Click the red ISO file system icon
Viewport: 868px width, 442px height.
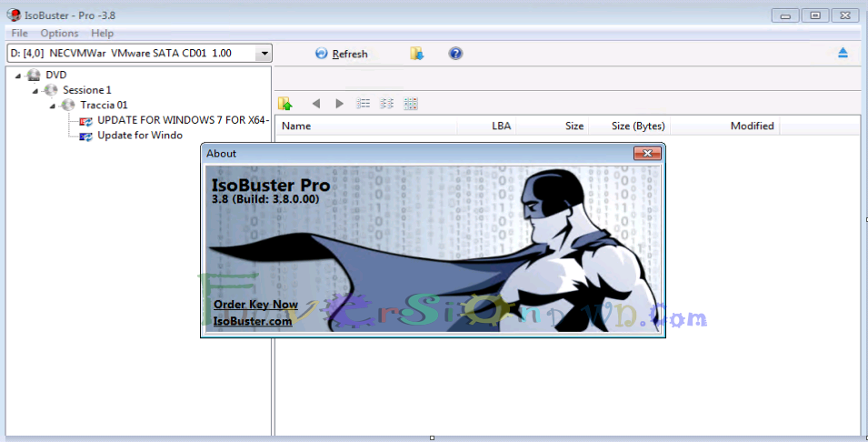coord(85,121)
